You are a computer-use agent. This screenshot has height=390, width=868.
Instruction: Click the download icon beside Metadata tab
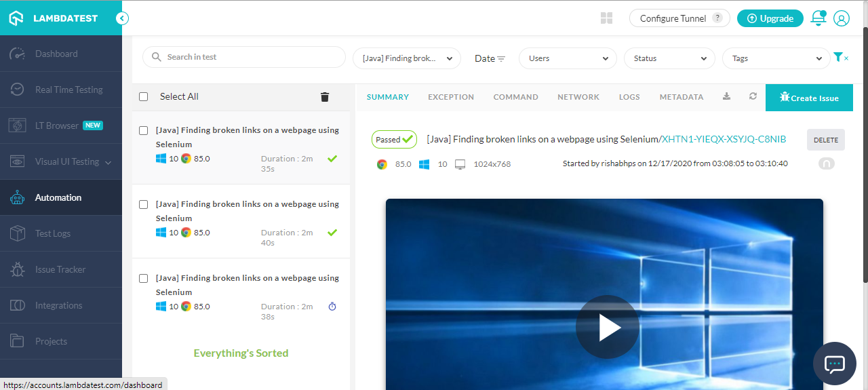[726, 97]
